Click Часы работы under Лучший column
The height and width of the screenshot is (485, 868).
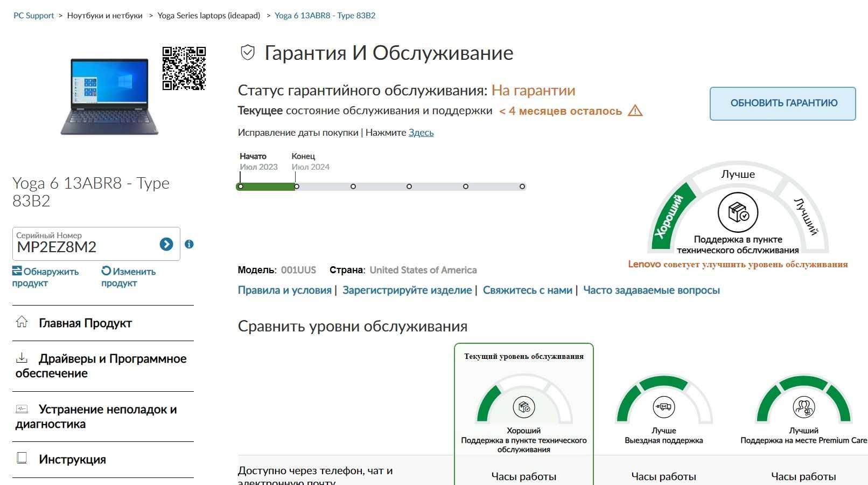(804, 476)
